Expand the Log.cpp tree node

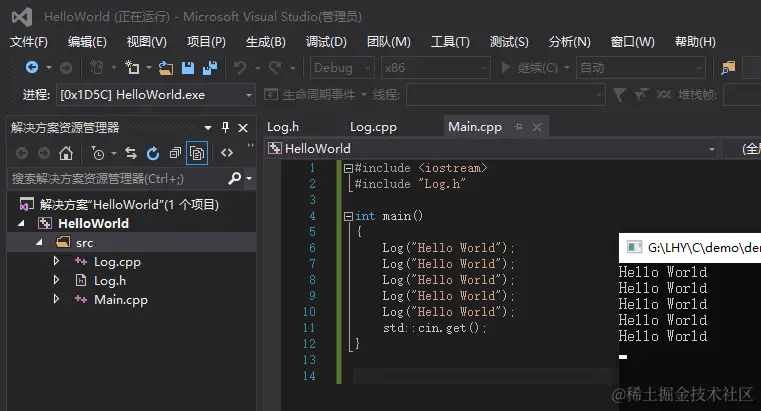[56, 261]
